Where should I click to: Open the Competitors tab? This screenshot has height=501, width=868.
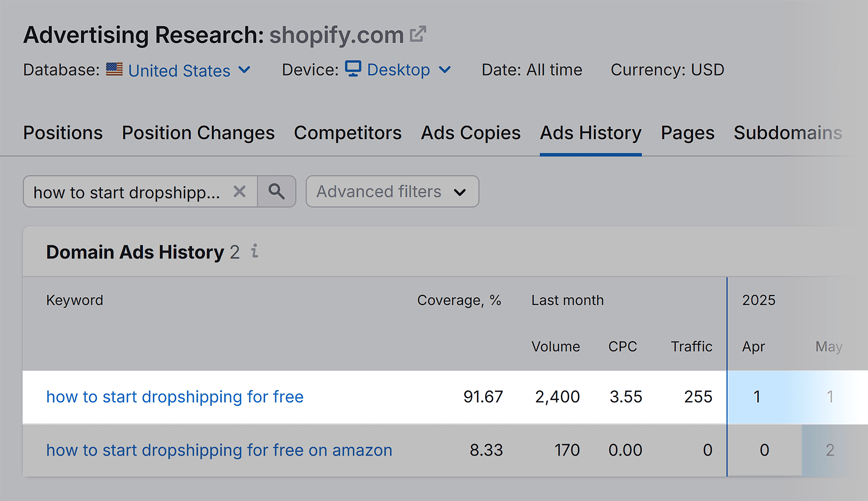pos(348,133)
